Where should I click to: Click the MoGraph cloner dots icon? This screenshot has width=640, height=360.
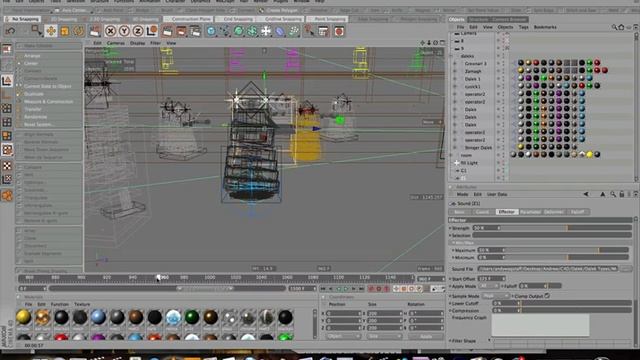[x=294, y=31]
